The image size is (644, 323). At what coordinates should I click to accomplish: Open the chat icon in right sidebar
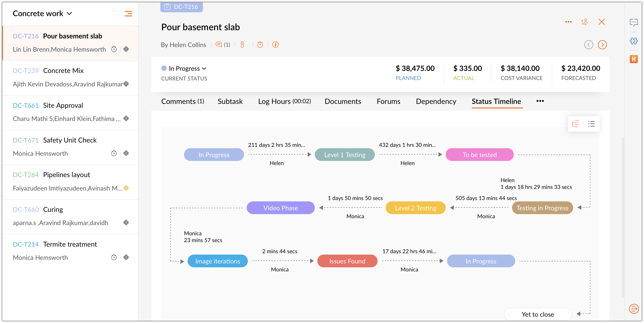point(634,22)
